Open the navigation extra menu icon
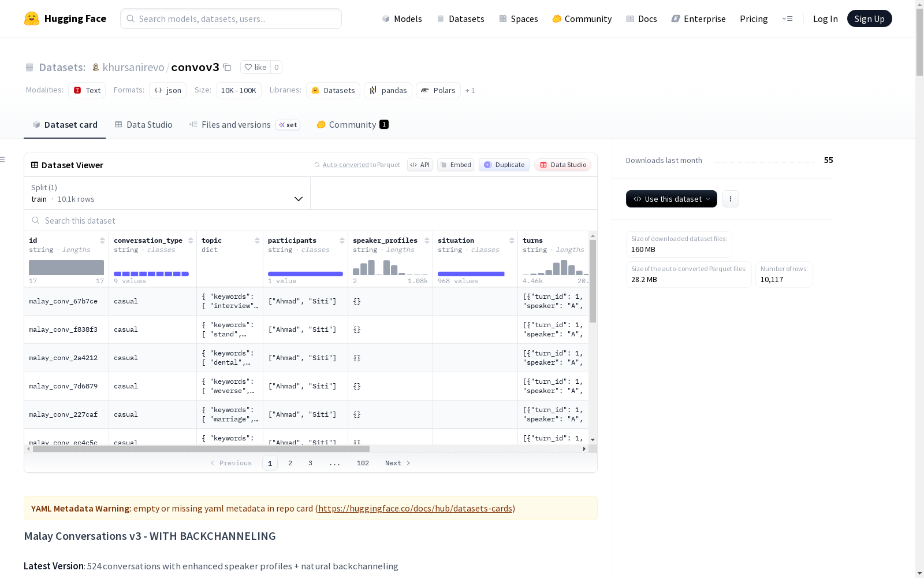The image size is (924, 578). click(x=787, y=18)
